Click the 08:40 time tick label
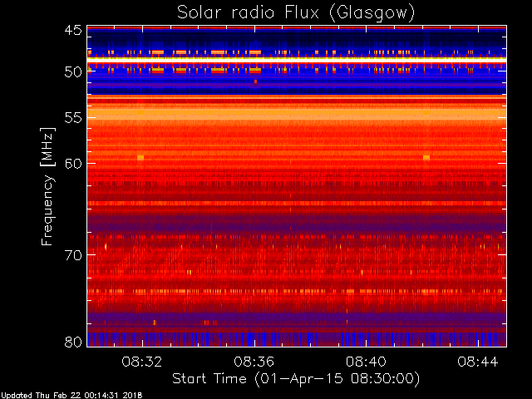This screenshot has width=532, height=399. (x=366, y=362)
